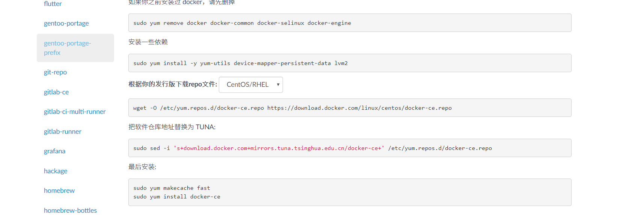
Task: Click the yum remove docker code block
Action: tap(349, 23)
